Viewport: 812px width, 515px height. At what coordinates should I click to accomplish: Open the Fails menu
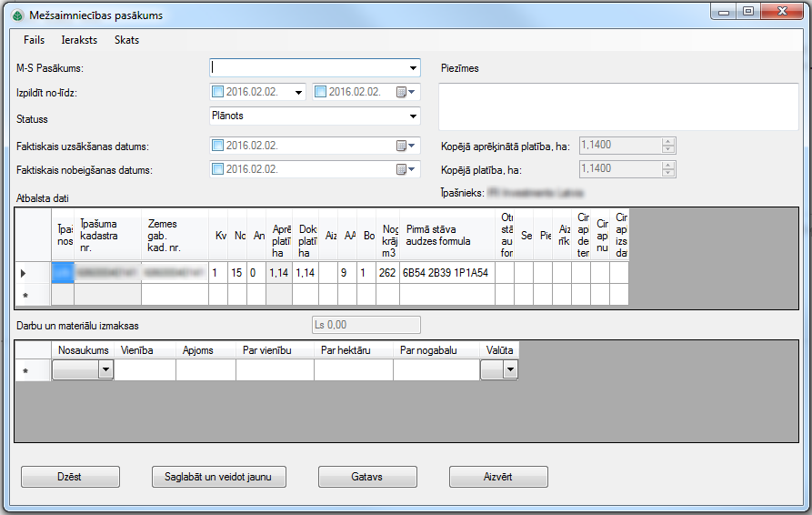(x=35, y=40)
